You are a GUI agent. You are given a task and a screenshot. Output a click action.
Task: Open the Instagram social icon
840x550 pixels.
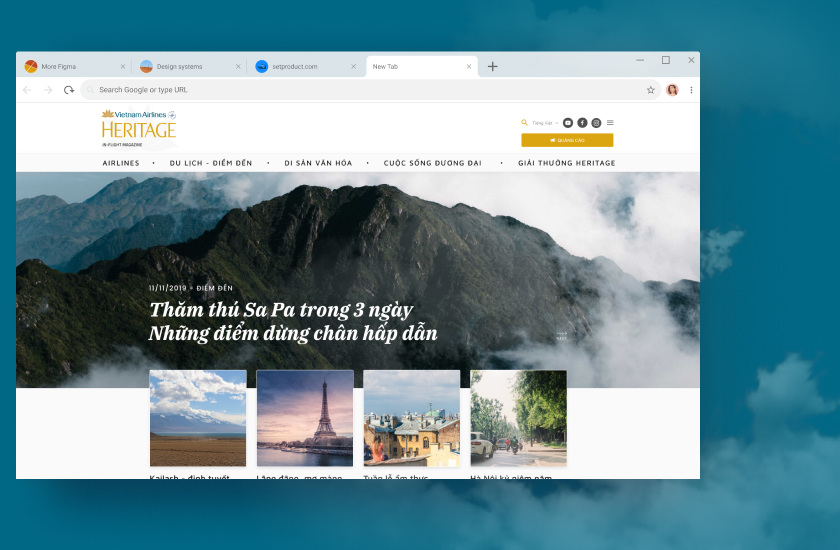click(596, 123)
